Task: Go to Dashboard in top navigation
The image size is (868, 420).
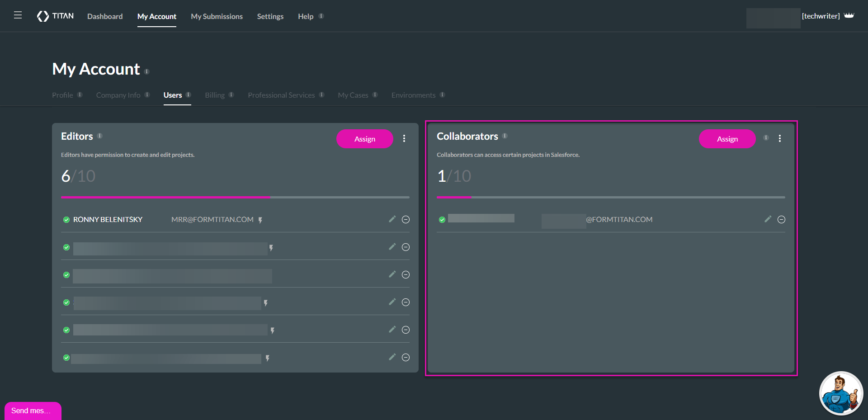Action: pos(105,16)
